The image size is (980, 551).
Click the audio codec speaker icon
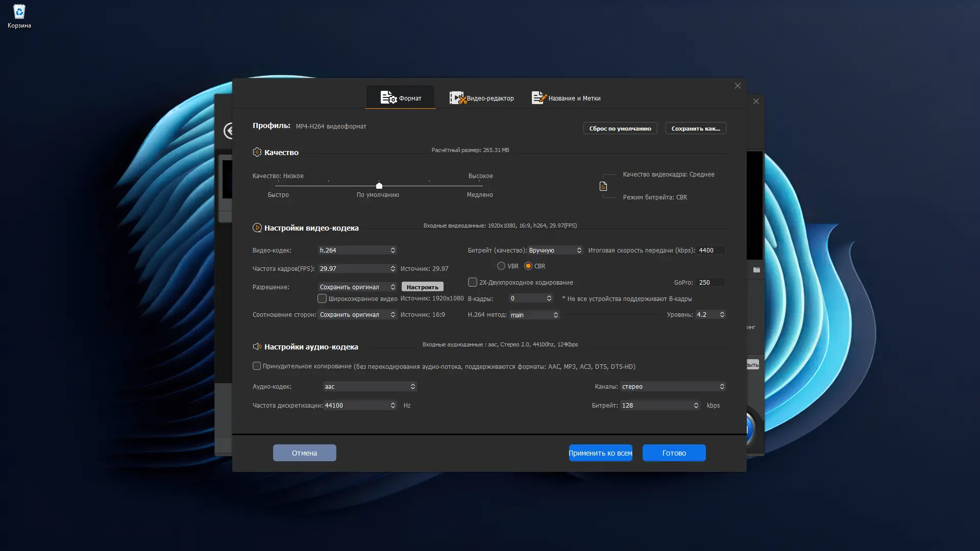coord(257,346)
